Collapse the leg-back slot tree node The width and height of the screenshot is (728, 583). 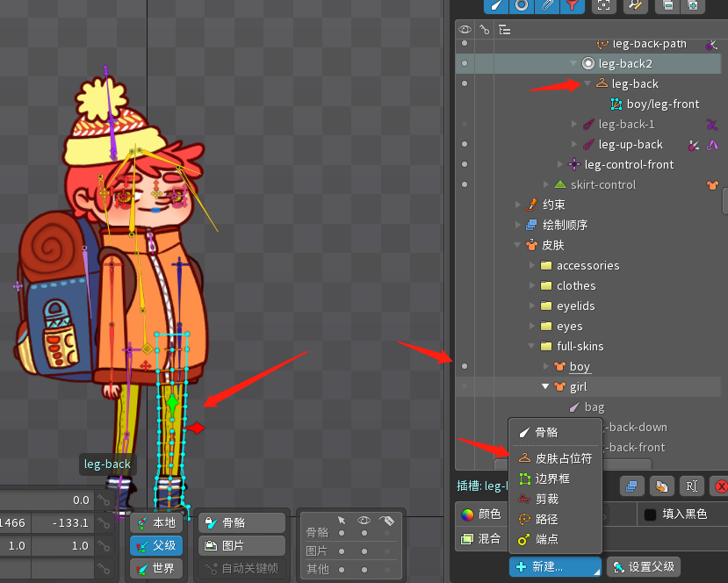click(587, 83)
